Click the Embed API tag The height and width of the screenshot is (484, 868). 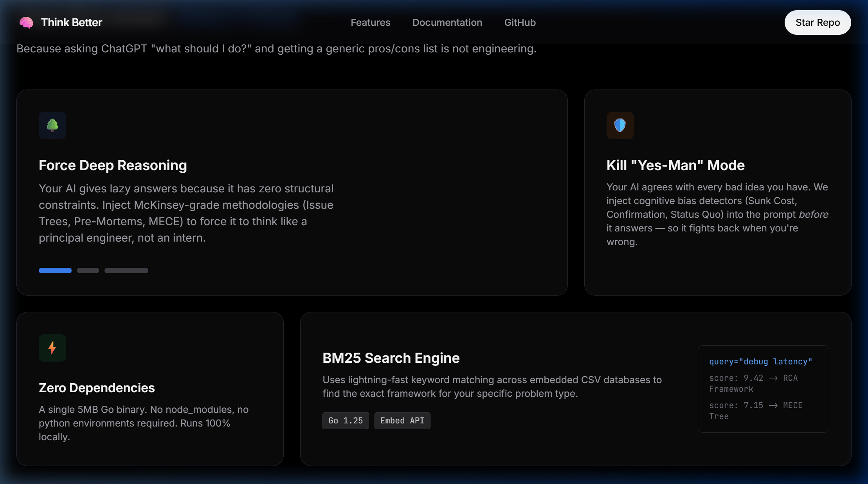coord(402,421)
